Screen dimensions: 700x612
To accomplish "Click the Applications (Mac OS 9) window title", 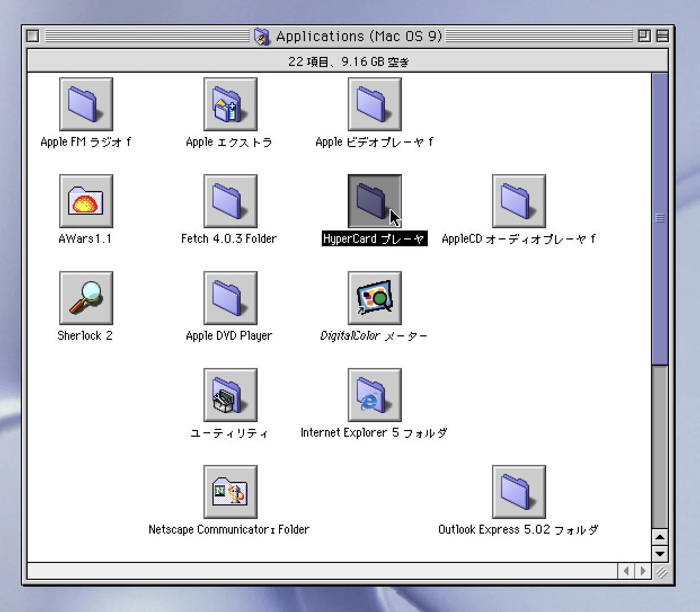I will pos(359,37).
